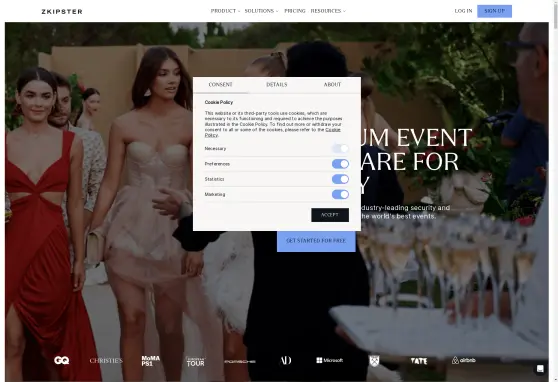
Task: Expand the Resources dropdown menu
Action: click(x=328, y=11)
